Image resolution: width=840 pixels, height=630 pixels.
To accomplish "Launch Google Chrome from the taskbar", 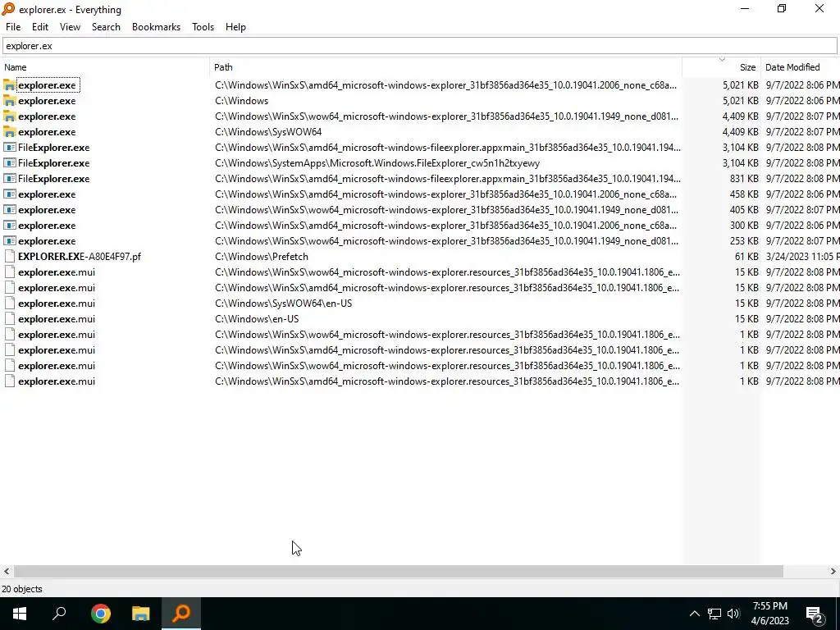I will [x=100, y=614].
